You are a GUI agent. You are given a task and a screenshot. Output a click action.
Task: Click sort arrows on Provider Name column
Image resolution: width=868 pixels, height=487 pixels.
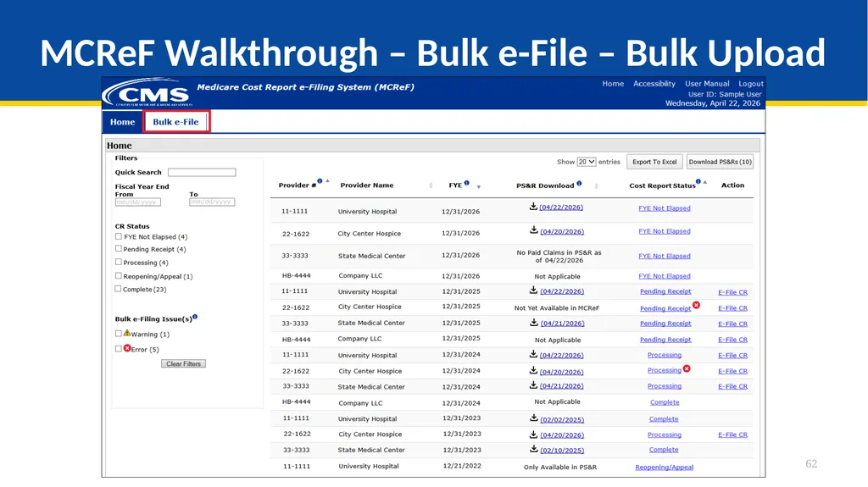click(x=431, y=185)
